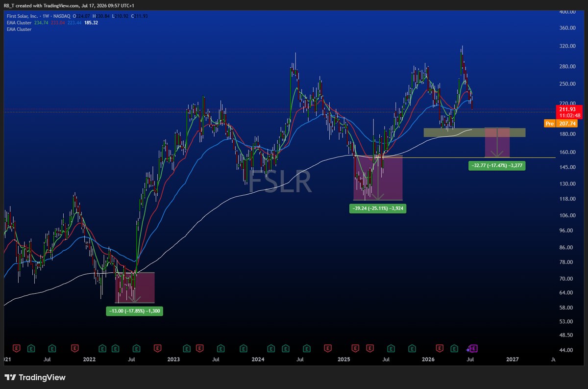This screenshot has height=389, width=588.
Task: Click the green earnings marker just before the 2026 label
Action: click(x=413, y=349)
